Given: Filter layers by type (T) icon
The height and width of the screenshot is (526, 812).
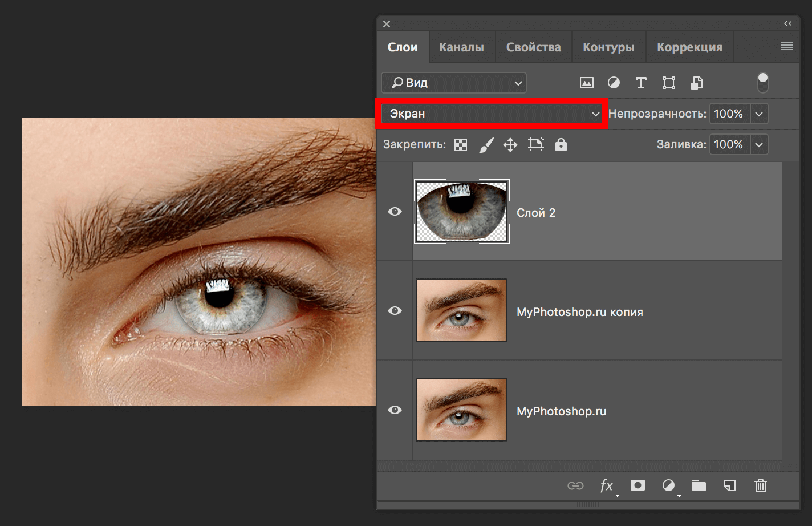Looking at the screenshot, I should 641,83.
